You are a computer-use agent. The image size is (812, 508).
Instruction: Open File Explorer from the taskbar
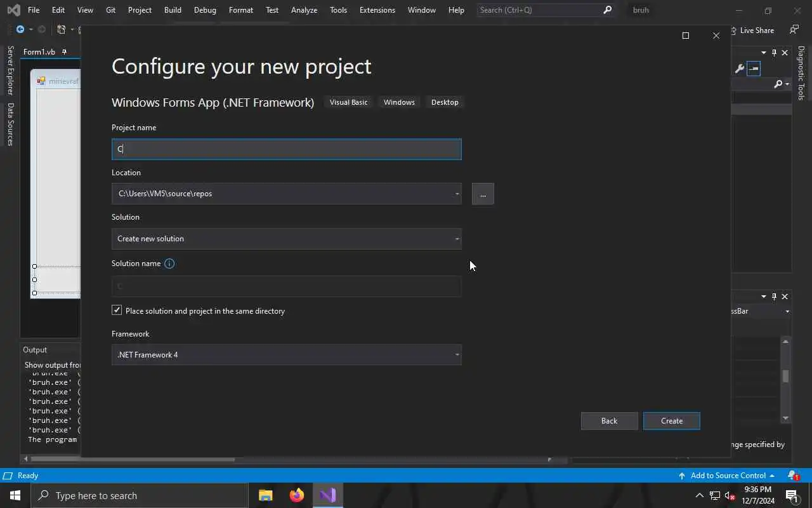click(265, 495)
